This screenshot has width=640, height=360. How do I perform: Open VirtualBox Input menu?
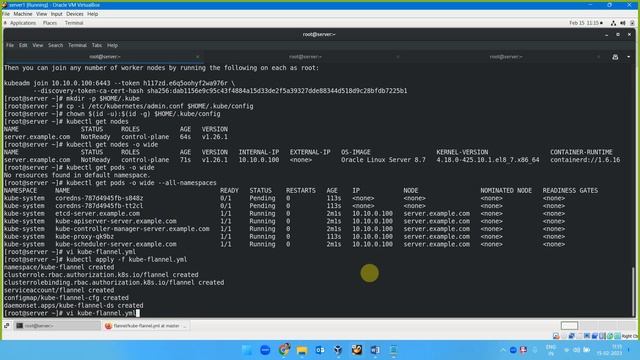click(x=56, y=14)
